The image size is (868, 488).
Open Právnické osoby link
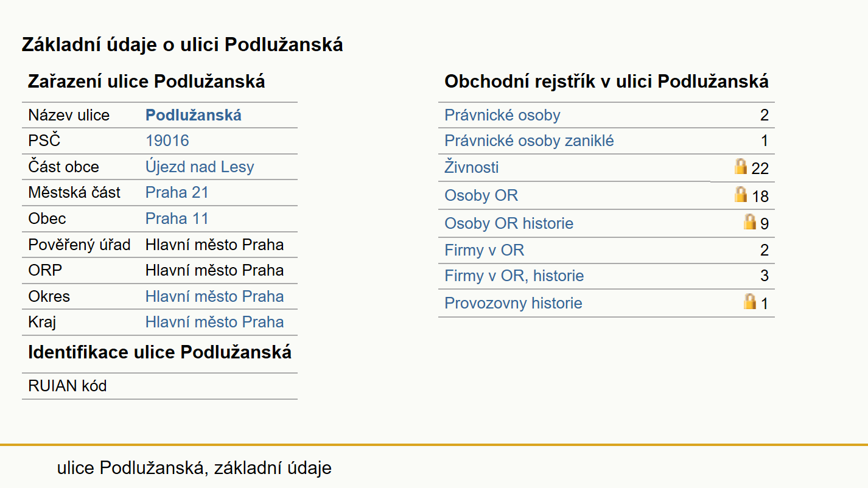pyautogui.click(x=502, y=115)
